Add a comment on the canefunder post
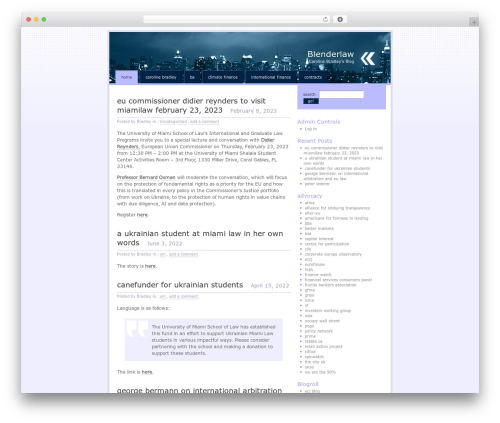The image size is (500, 423). coord(183,296)
